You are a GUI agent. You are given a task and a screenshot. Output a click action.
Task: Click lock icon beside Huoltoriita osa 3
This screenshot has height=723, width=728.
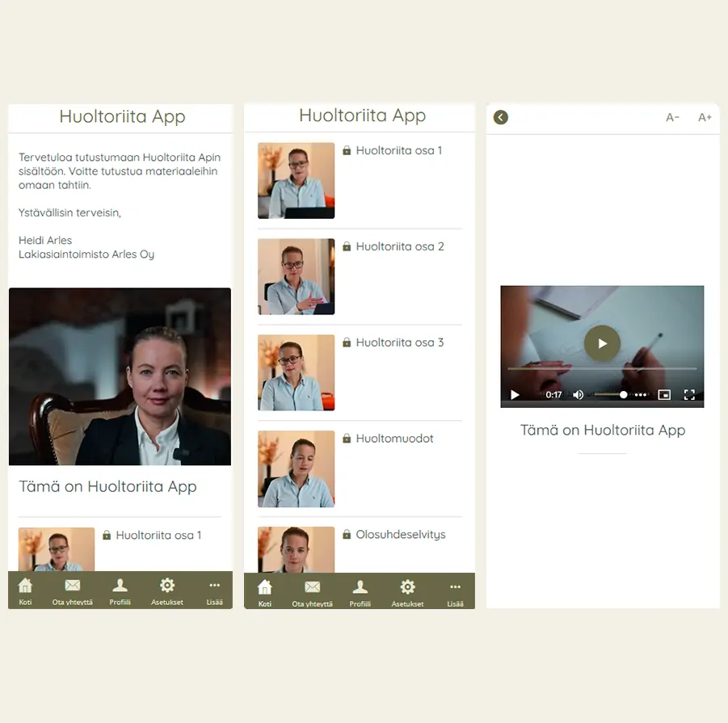pyautogui.click(x=347, y=343)
